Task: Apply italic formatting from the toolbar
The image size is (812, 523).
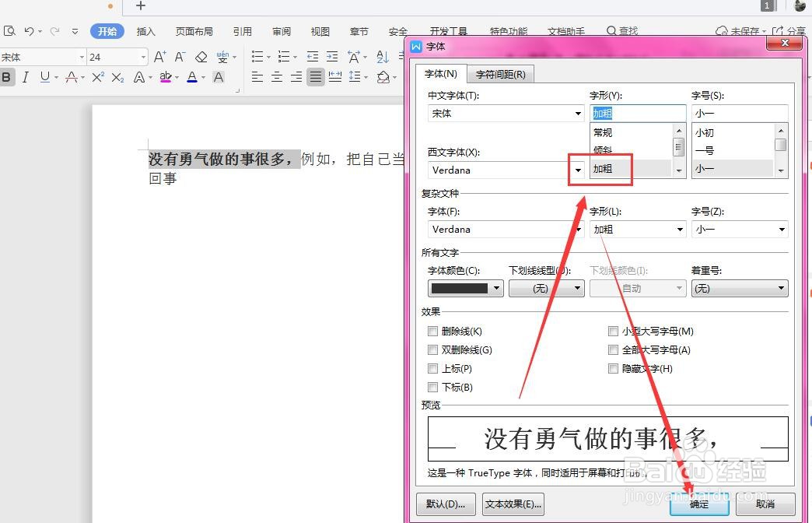Action: 26,77
